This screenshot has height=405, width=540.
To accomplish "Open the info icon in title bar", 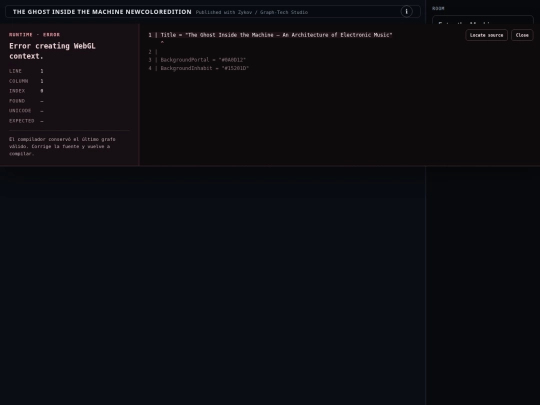I will pos(406,12).
